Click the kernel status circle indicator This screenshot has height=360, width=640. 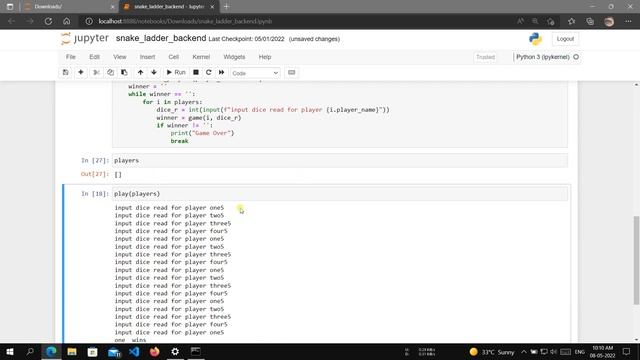[576, 57]
